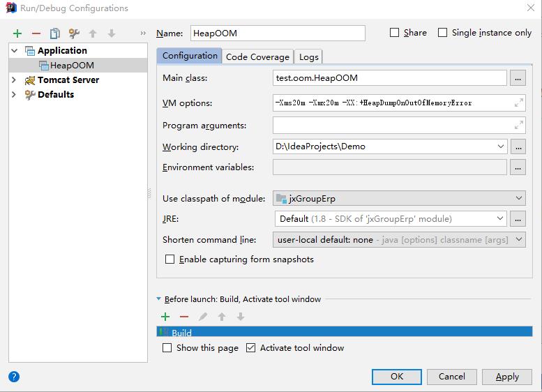The width and height of the screenshot is (542, 392).
Task: Edit Environment variables via ellipsis button
Action: [518, 167]
